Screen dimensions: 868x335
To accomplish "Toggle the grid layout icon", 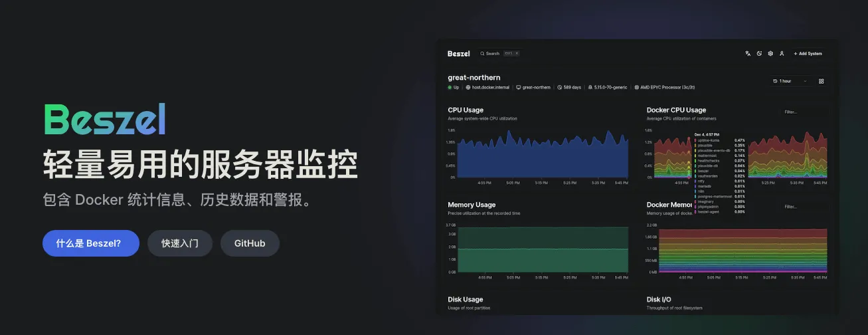I will [822, 81].
